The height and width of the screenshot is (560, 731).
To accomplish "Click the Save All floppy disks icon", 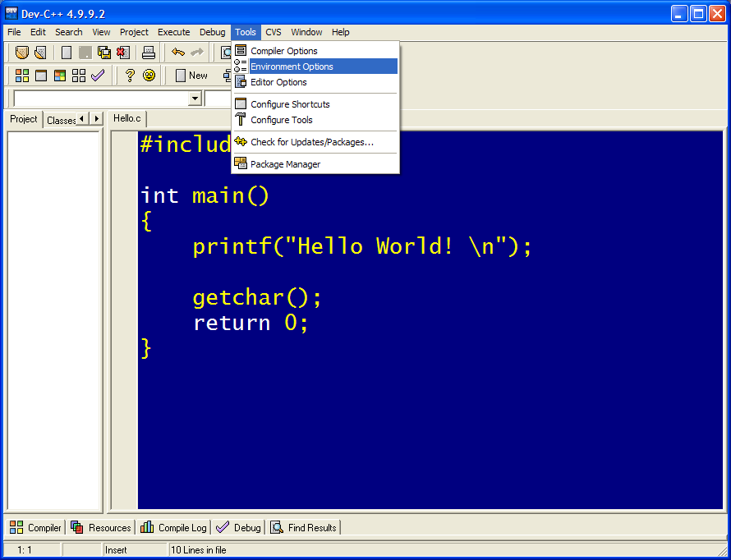I will 104,53.
